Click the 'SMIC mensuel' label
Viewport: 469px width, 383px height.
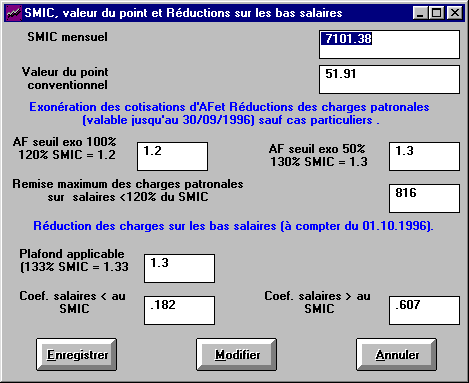(x=68, y=37)
